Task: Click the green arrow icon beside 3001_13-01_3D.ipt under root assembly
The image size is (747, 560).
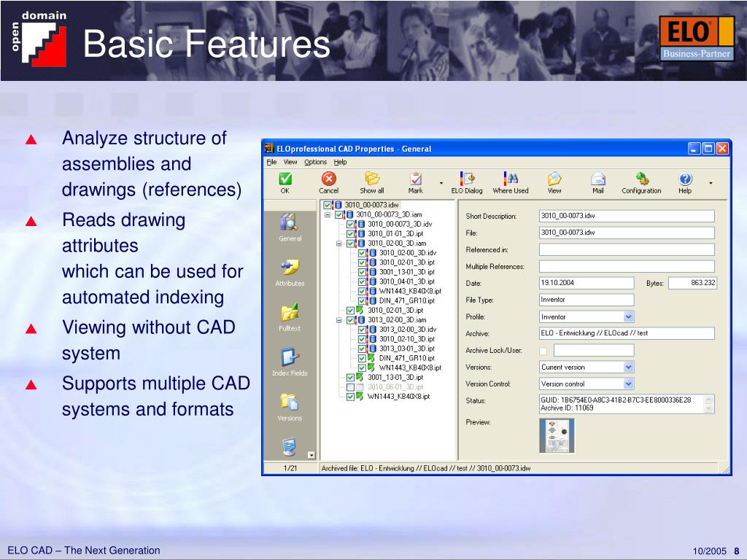Action: pyautogui.click(x=360, y=377)
